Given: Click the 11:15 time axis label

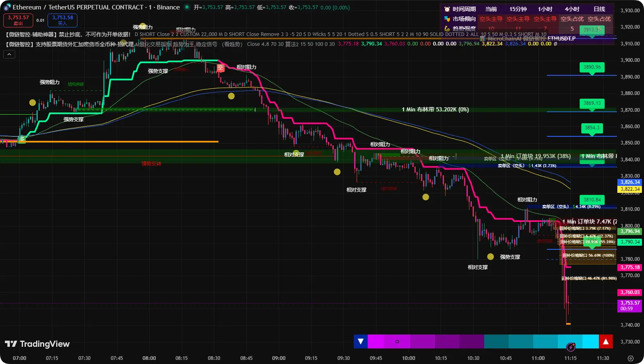Looking at the screenshot, I should tap(571, 358).
